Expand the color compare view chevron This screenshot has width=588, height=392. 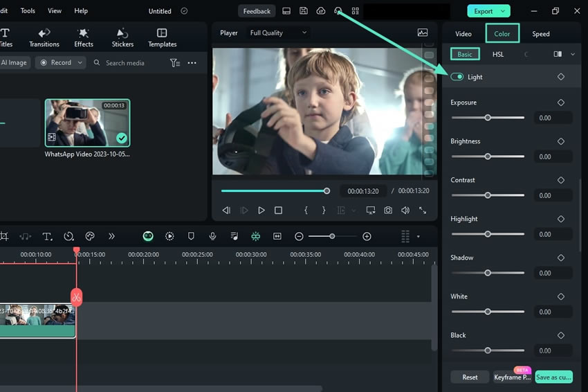tap(573, 54)
